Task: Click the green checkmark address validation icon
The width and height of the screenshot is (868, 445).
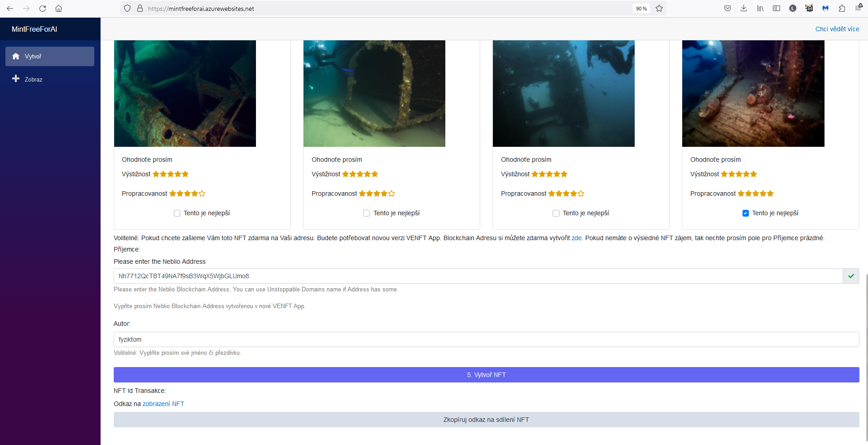Action: click(851, 276)
